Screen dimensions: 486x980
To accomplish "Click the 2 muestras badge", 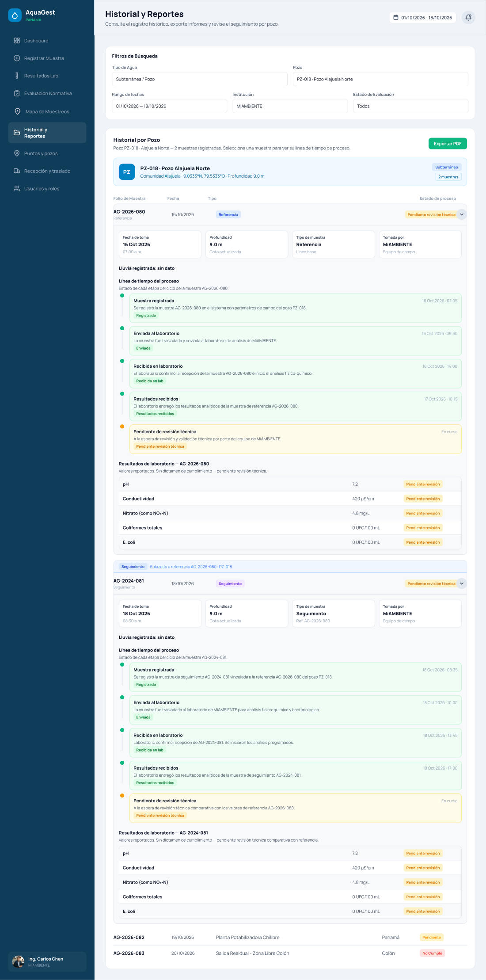I will (x=448, y=177).
